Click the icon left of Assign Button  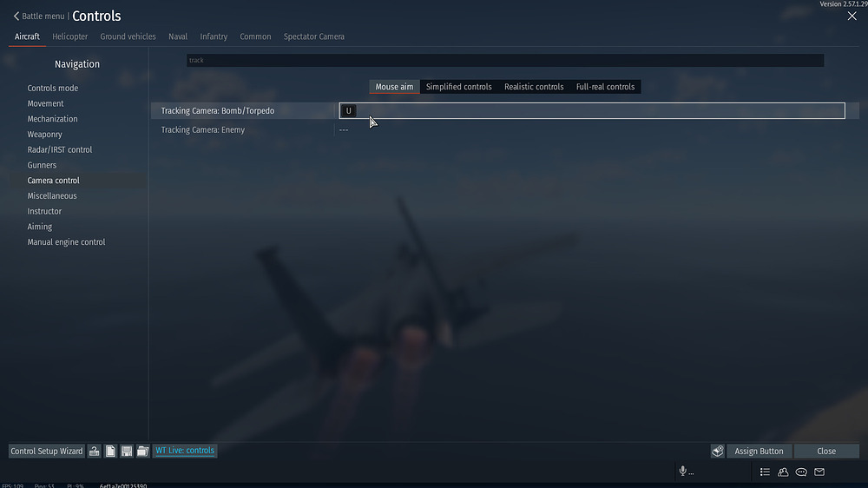718,451
